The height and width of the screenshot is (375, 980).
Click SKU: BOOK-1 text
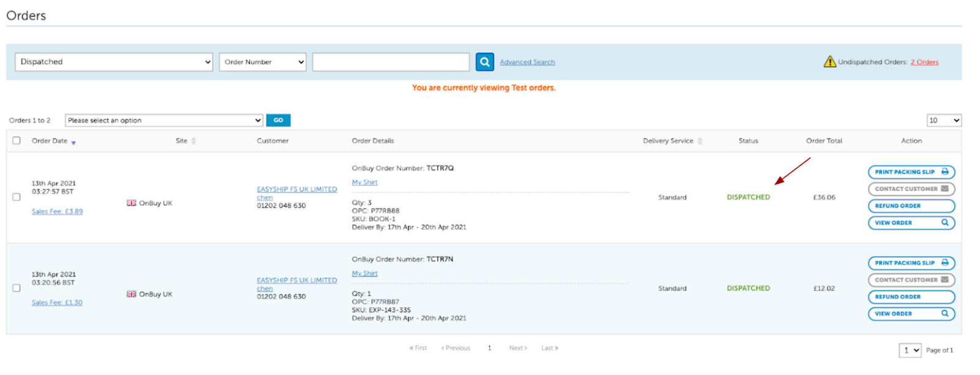click(x=374, y=219)
